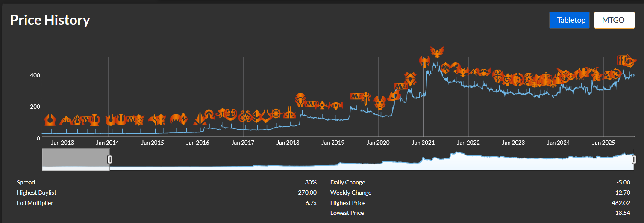Viewport: 644px width, 223px height.
Task: Click the Jan 2016 axis label
Action: (x=198, y=143)
